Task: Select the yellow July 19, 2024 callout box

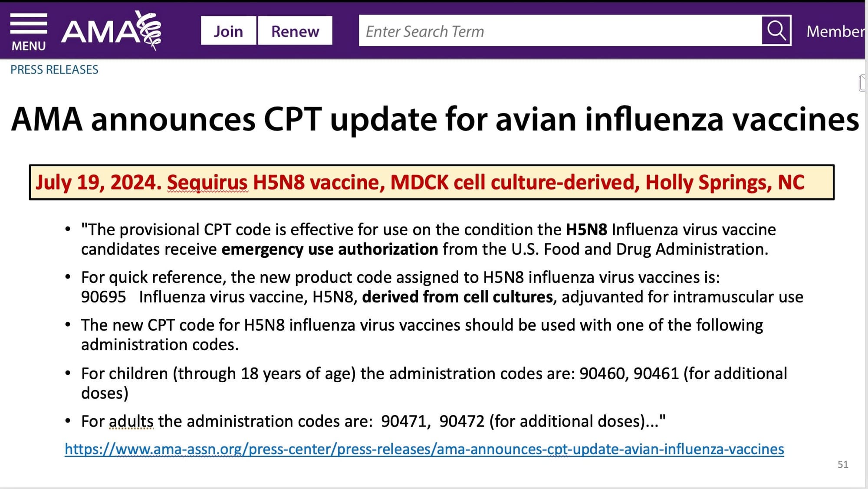Action: pos(431,182)
